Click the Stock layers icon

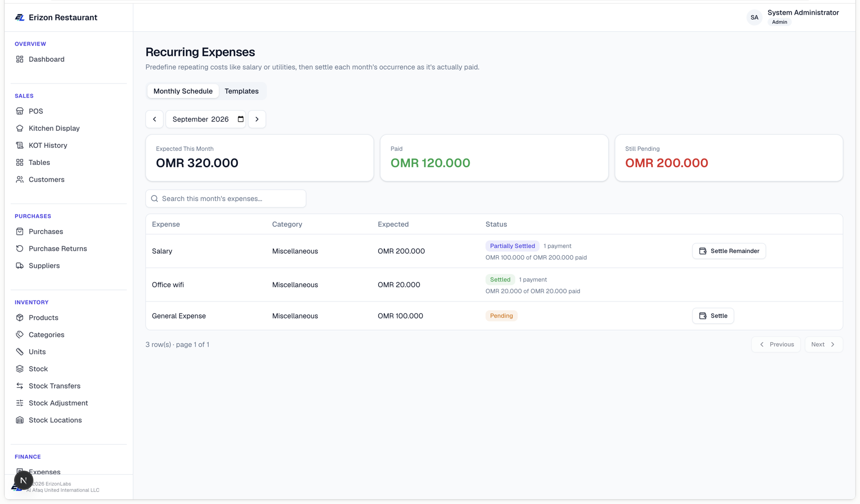[20, 369]
